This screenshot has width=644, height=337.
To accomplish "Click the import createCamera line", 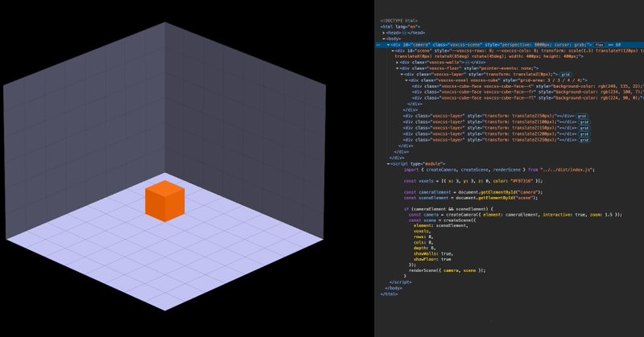I will [499, 170].
